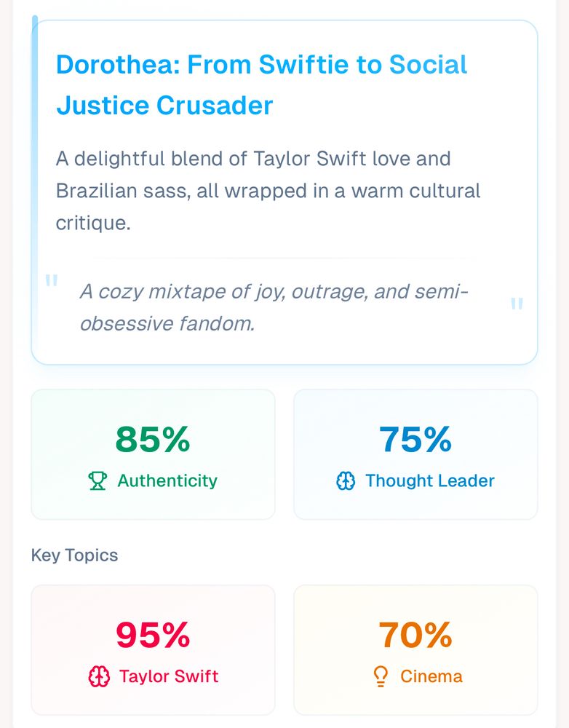Click the 95% percentage value
The image size is (569, 728).
point(153,635)
